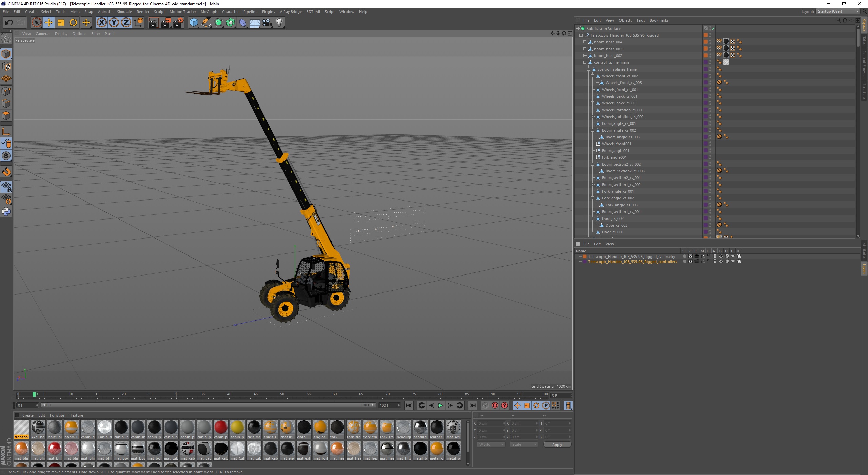Toggle X axis lock
This screenshot has width=868, height=475.
click(x=101, y=23)
